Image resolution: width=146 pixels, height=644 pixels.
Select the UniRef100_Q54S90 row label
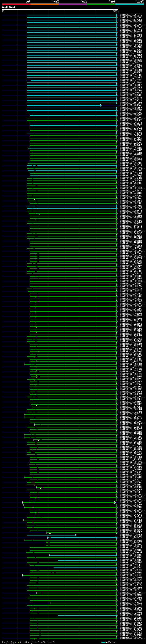click(131, 401)
